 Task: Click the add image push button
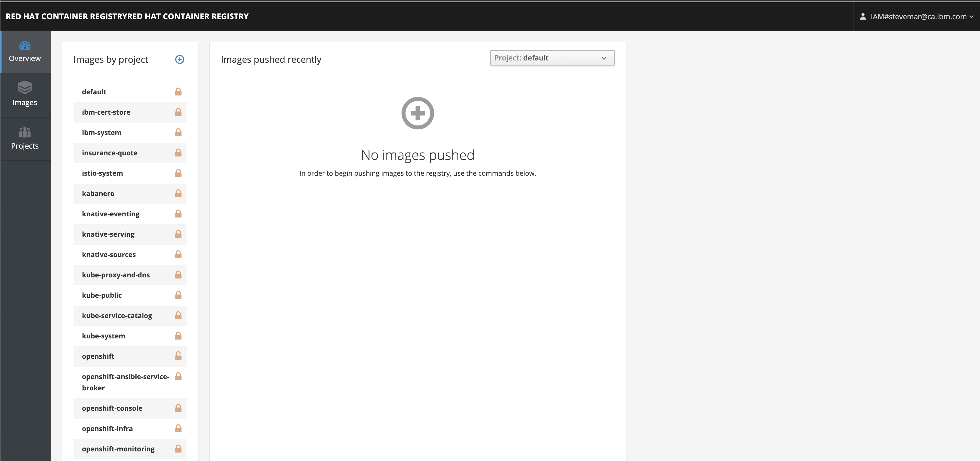(418, 113)
